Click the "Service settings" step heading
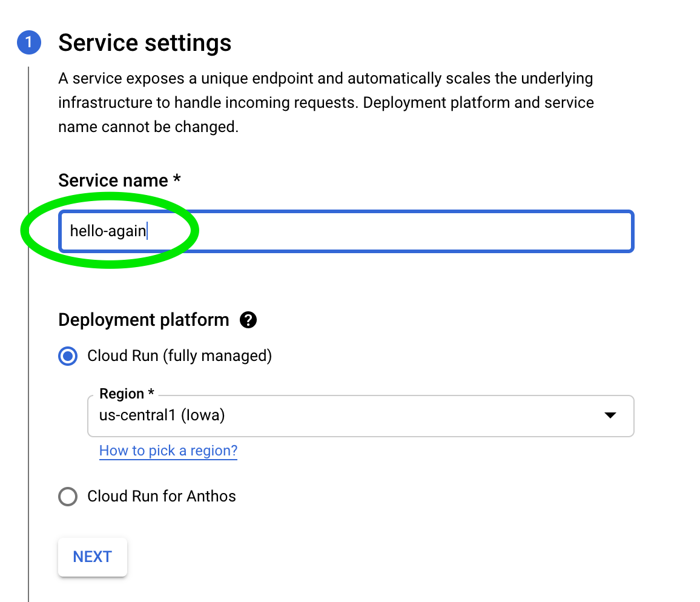 click(x=145, y=44)
